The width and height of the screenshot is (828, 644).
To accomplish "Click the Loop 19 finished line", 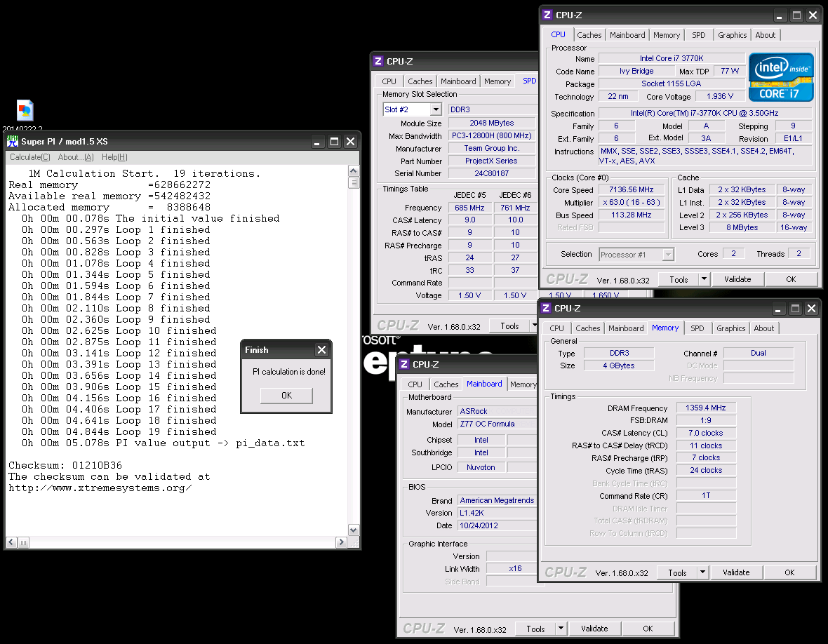I will coord(119,432).
